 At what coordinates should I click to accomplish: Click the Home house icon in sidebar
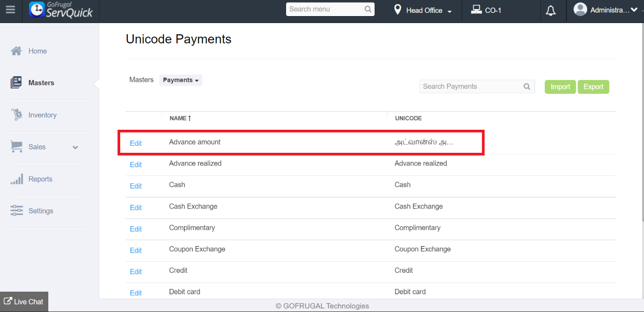(17, 51)
